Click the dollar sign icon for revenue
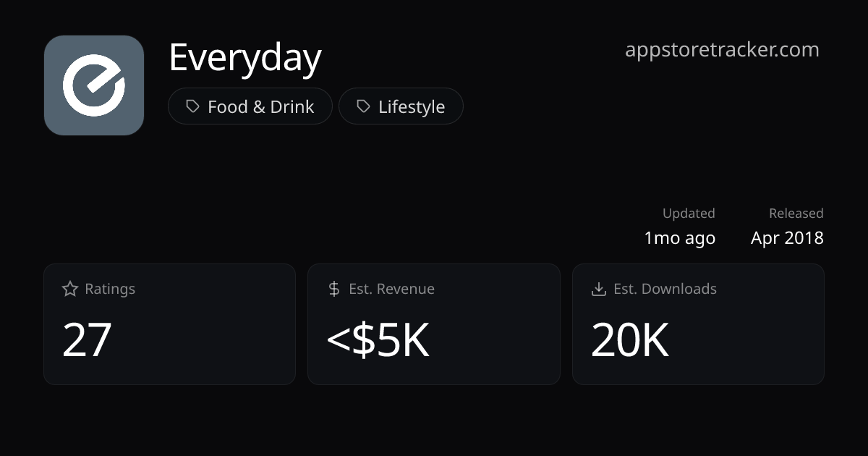This screenshot has width=868, height=456. click(333, 289)
